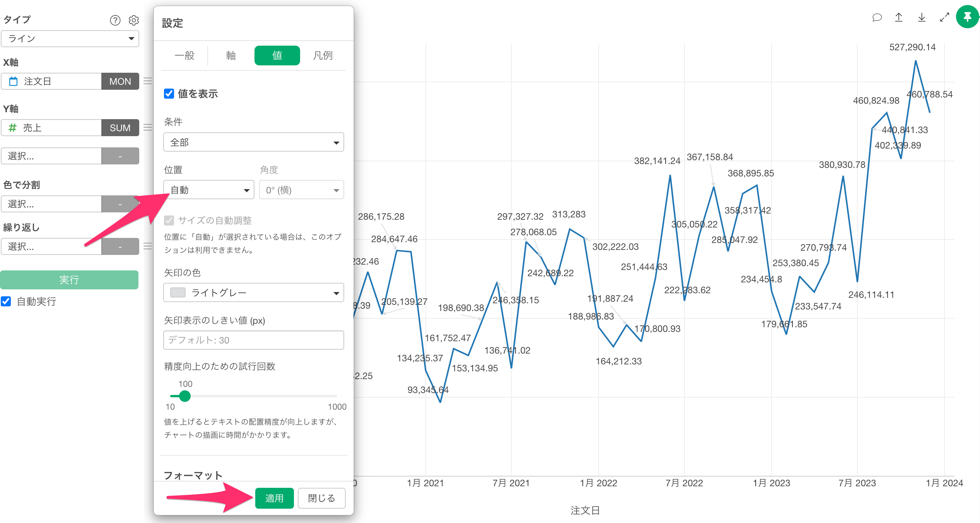980x523 pixels.
Task: Switch to the 軸 tab
Action: point(231,56)
